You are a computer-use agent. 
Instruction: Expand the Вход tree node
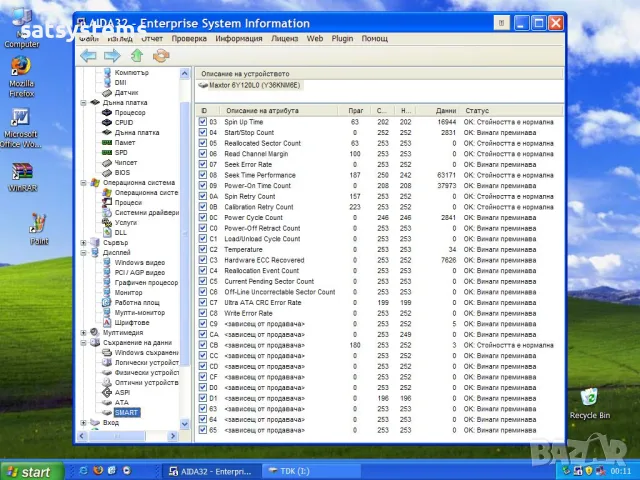click(84, 422)
